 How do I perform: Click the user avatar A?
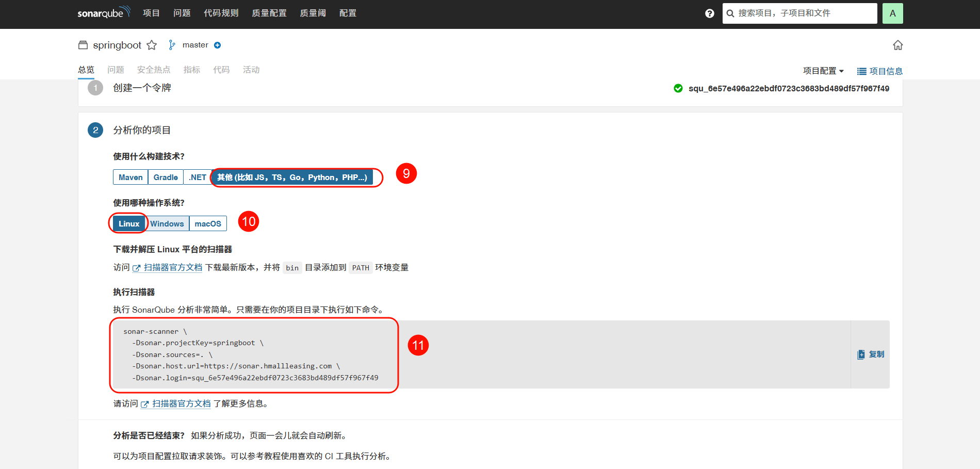892,13
